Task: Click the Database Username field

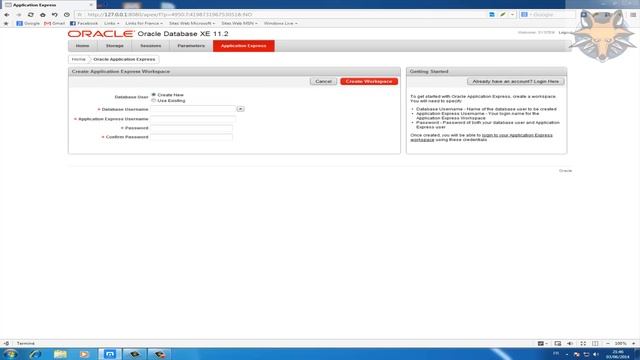Action: (x=193, y=109)
